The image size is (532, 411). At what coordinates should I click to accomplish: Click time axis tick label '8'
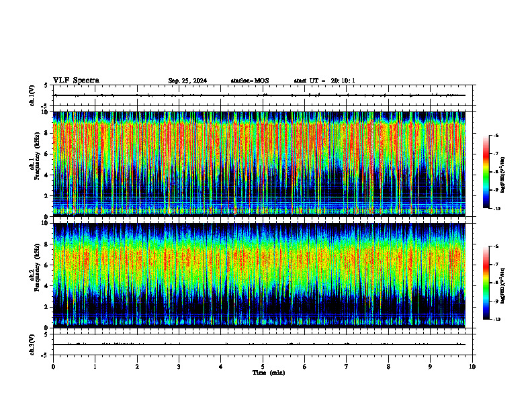[x=388, y=367]
